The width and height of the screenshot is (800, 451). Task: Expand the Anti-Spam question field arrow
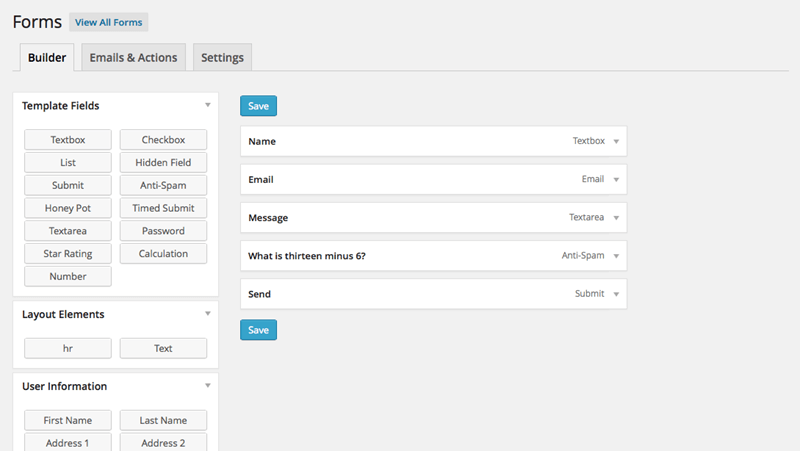pyautogui.click(x=616, y=256)
